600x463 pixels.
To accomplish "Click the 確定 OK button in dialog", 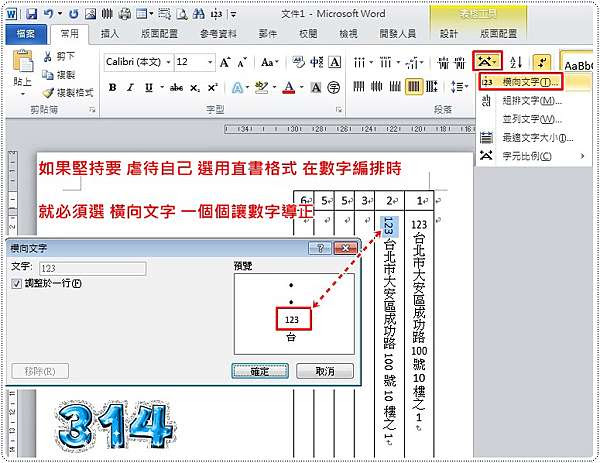I will 260,371.
